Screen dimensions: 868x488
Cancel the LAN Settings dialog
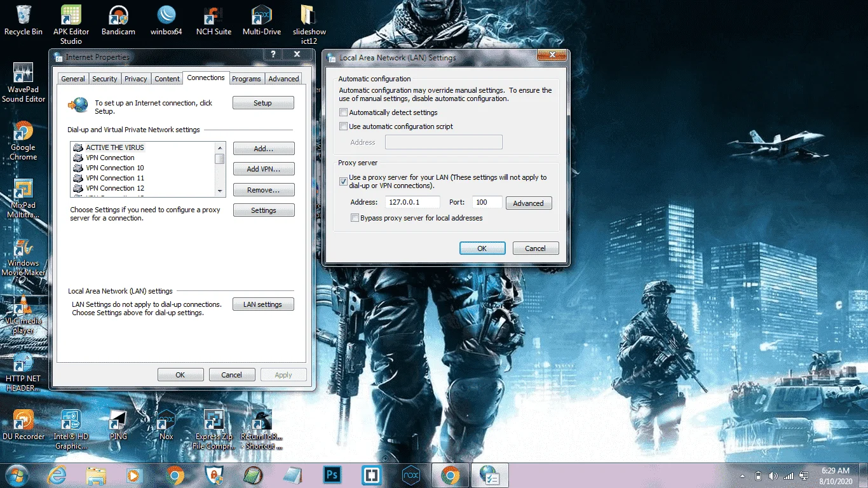pos(536,248)
